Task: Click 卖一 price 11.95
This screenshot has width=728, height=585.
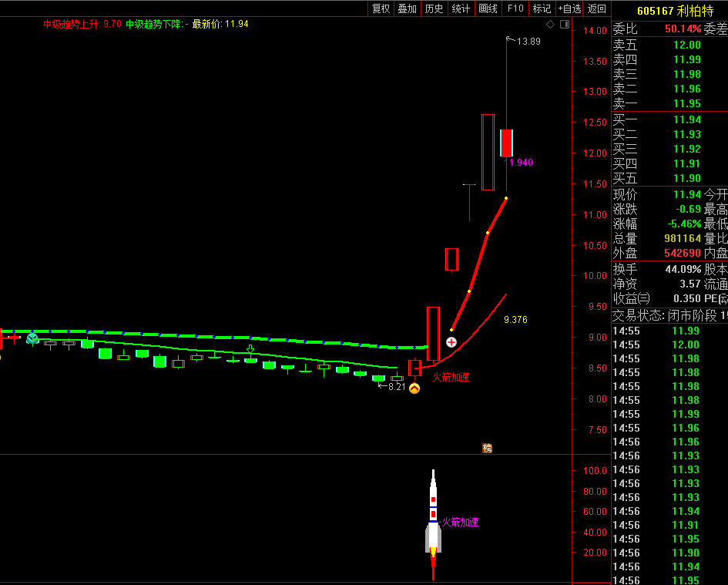Action: (x=686, y=103)
